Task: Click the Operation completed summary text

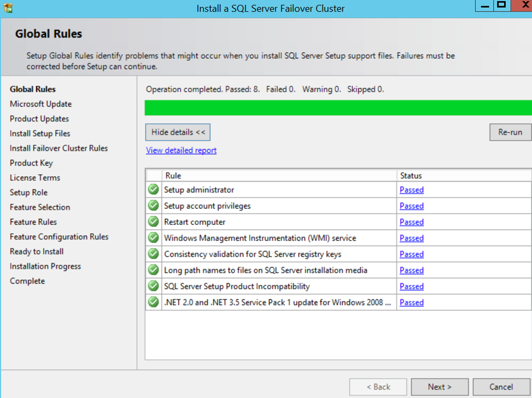Action: pos(265,89)
